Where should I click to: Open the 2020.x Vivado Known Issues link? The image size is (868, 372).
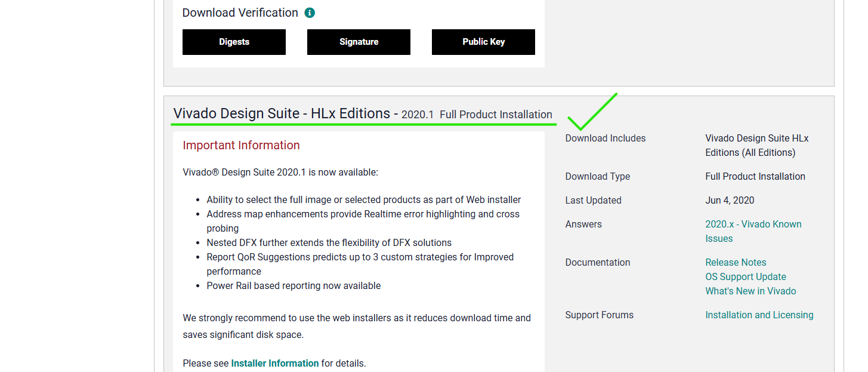[x=753, y=231]
